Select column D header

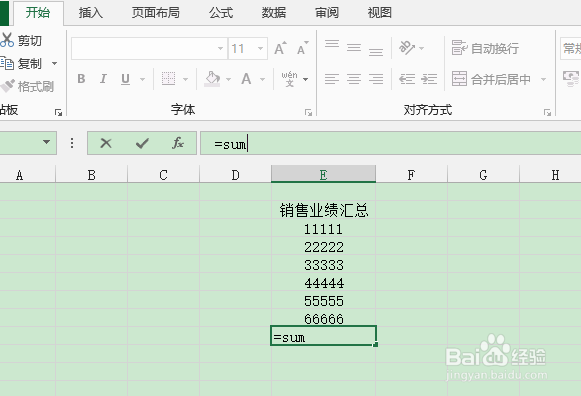(235, 174)
